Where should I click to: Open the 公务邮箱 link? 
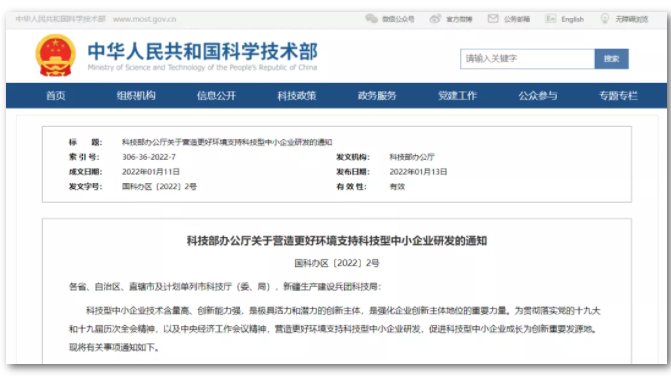[x=517, y=19]
